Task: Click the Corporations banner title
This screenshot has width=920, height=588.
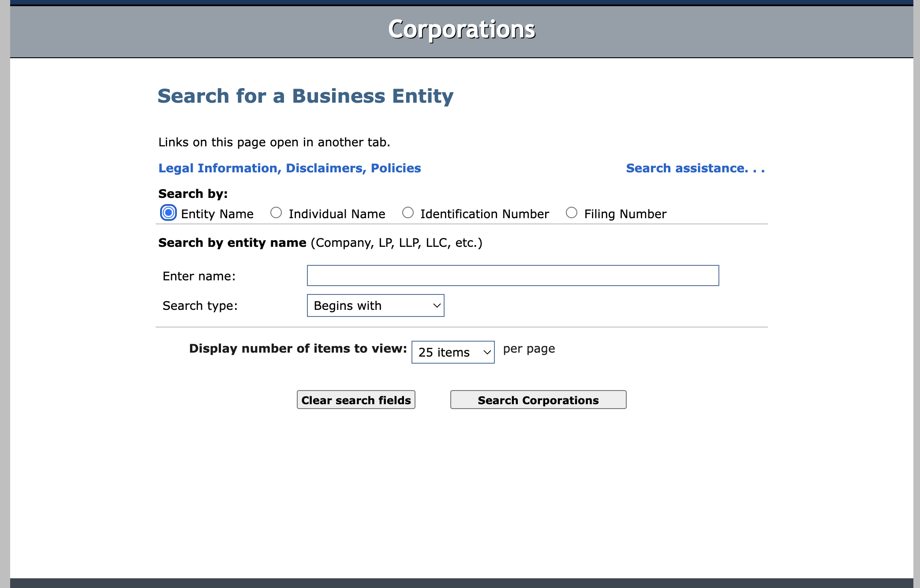Action: coord(461,30)
